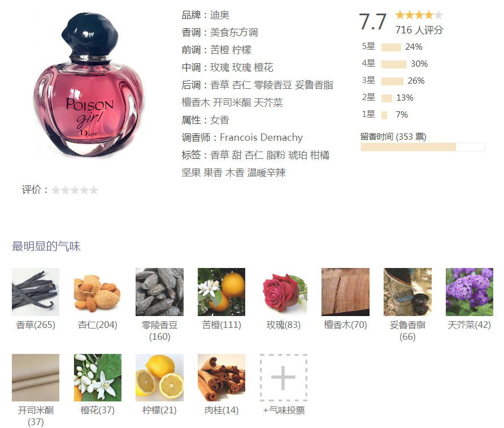Click the vanilla 香草 scent image
504x428 pixels.
click(36, 292)
